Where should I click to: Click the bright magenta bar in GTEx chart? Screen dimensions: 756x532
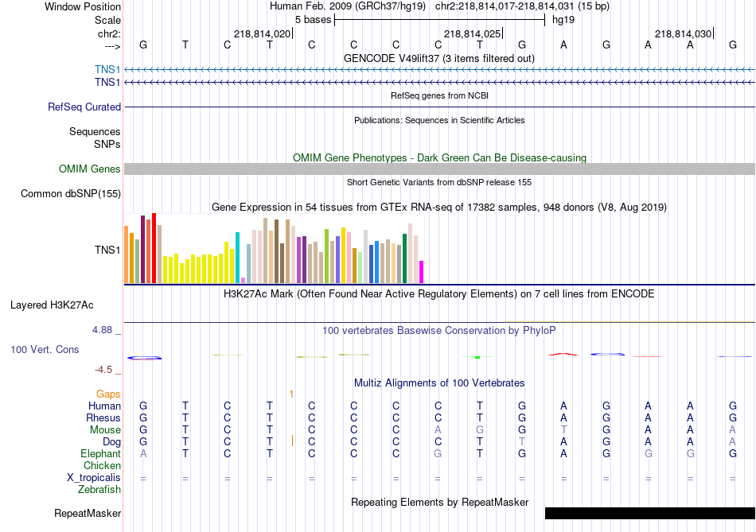422,272
